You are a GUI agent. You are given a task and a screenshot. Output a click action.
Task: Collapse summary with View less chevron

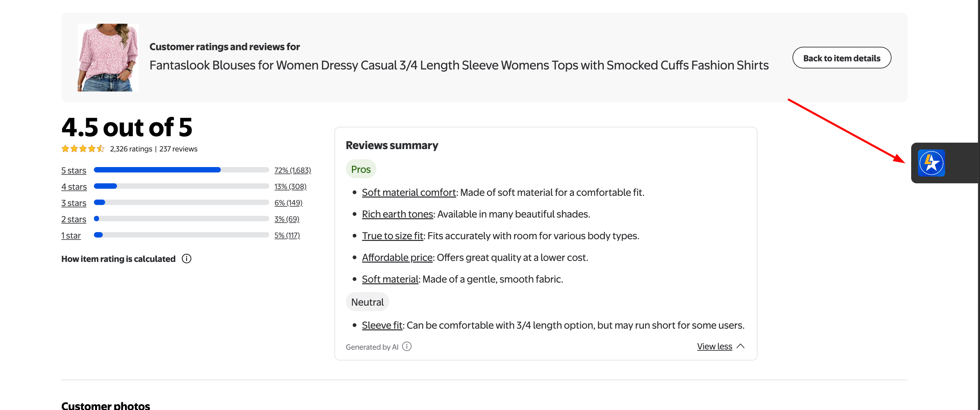[x=740, y=346]
